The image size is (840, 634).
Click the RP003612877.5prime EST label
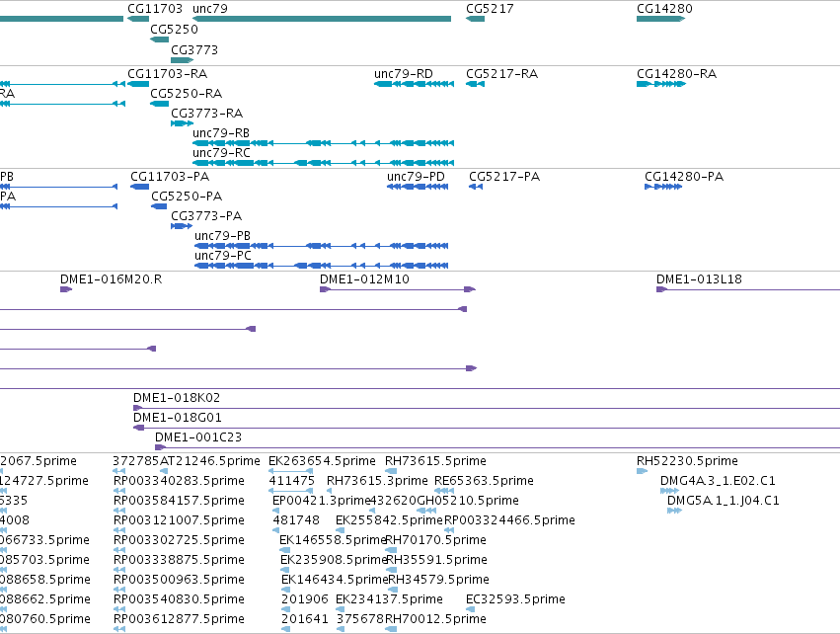pyautogui.click(x=179, y=619)
